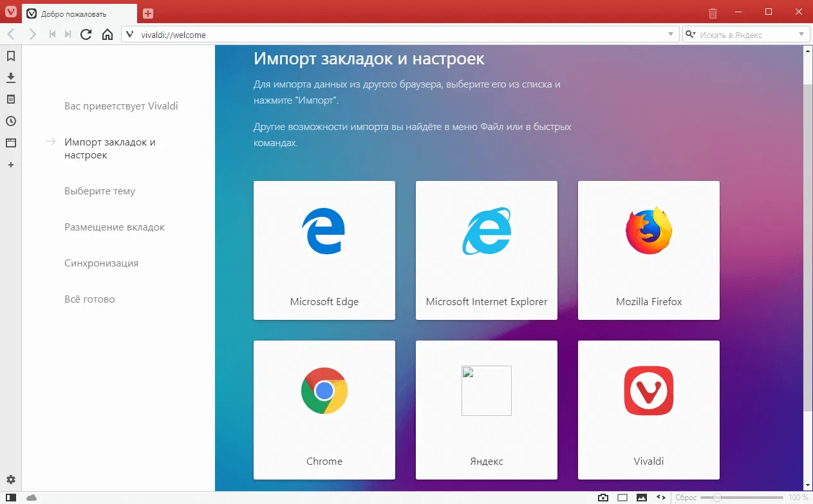Click the sync cloud status icon
The image size is (813, 504).
(32, 498)
